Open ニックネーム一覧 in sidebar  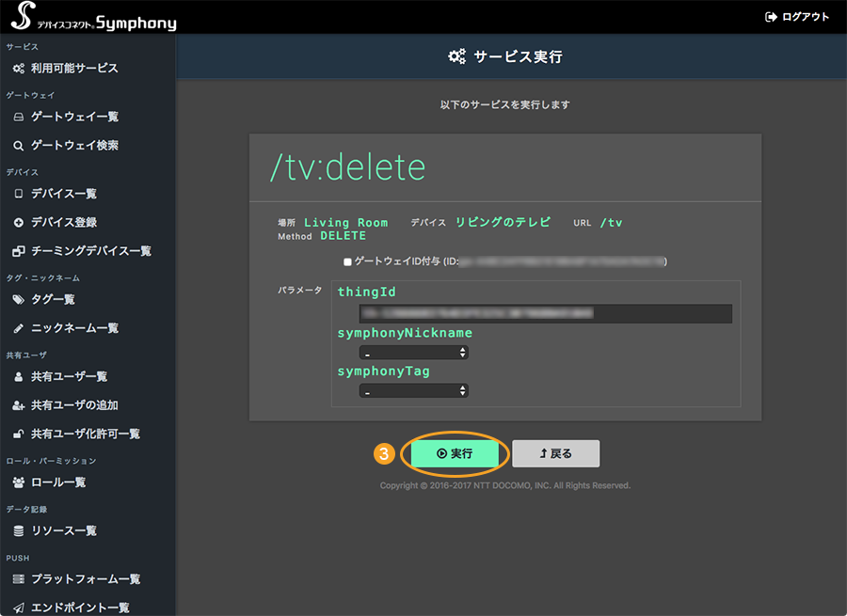74,328
